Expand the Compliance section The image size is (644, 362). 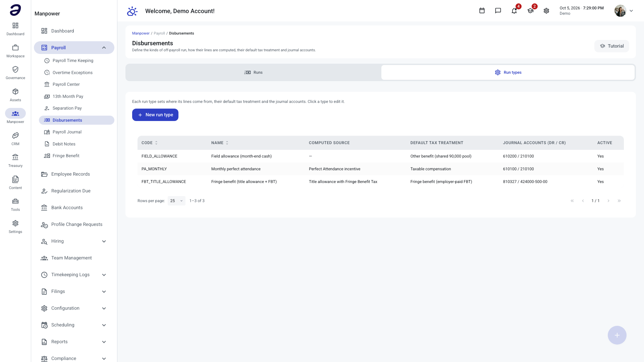(x=104, y=358)
